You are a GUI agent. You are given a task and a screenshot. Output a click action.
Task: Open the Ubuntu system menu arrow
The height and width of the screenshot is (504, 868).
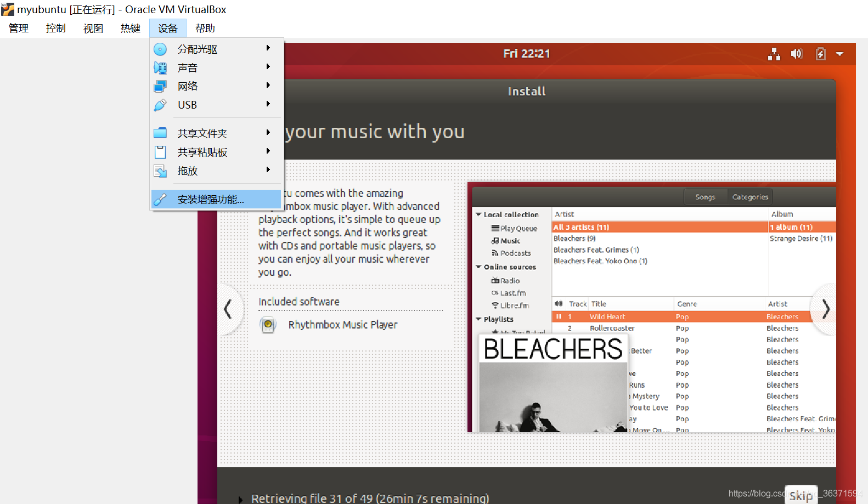coord(839,54)
